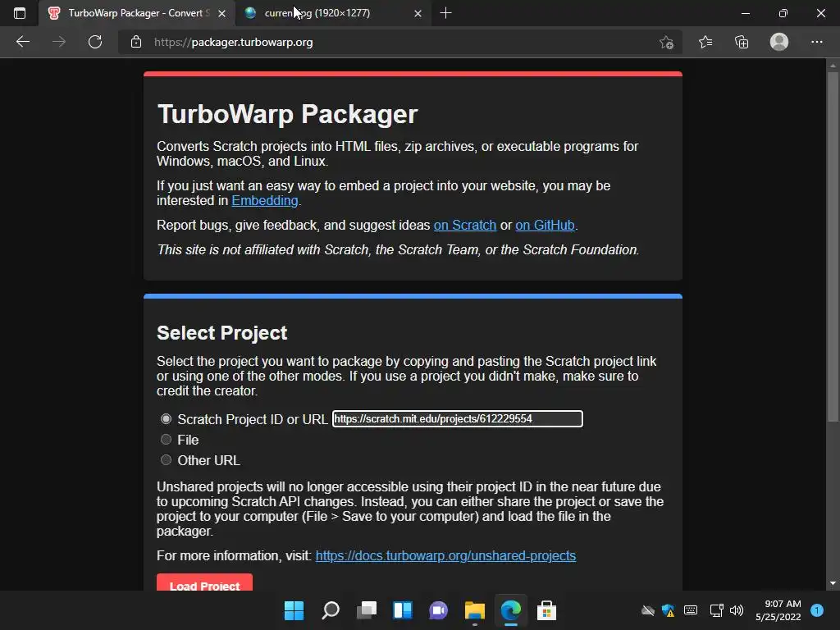Select Scratch Project ID or URL option
This screenshot has width=840, height=630.
click(x=166, y=419)
